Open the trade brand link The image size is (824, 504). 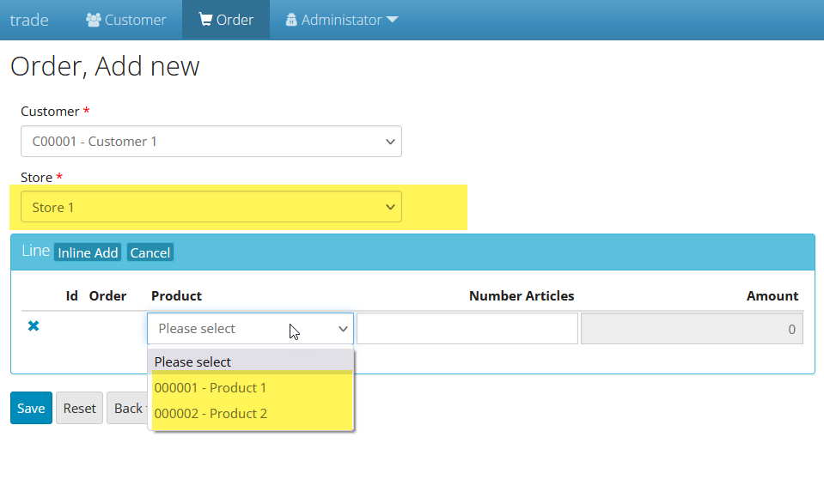coord(29,20)
